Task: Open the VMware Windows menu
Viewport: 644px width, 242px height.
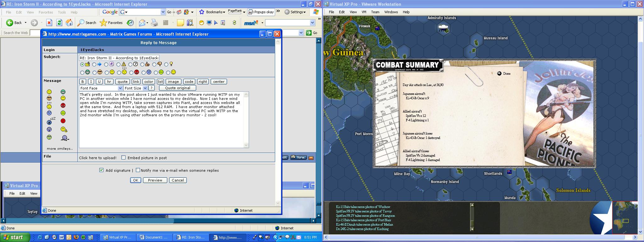Action: point(391,12)
